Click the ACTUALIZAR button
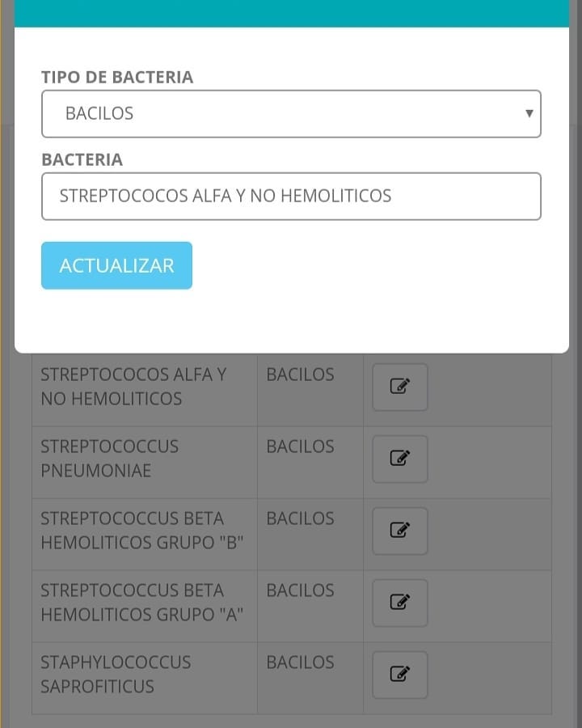The image size is (582, 728). click(x=116, y=265)
